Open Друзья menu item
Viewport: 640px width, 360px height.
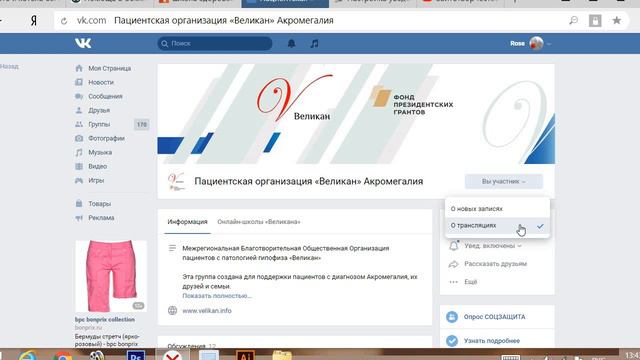point(99,110)
